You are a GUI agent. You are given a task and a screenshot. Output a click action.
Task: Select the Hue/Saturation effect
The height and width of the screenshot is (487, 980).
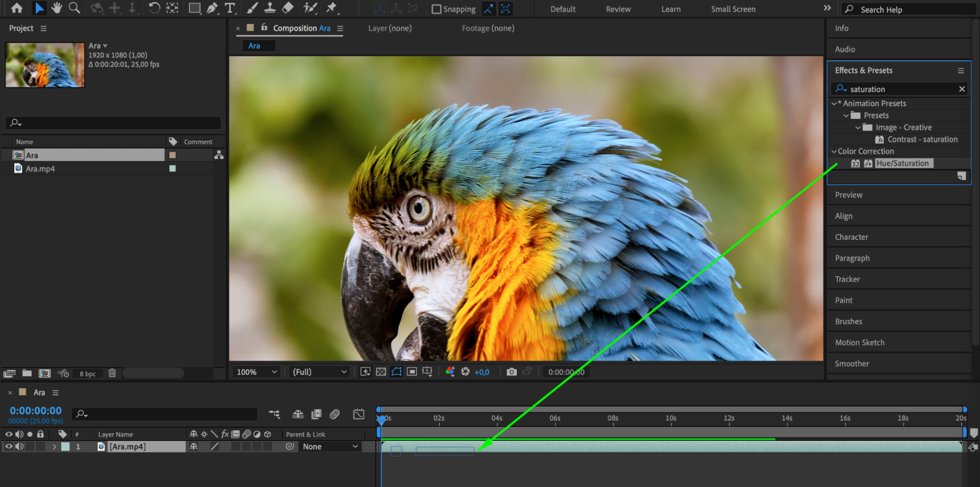click(x=902, y=163)
